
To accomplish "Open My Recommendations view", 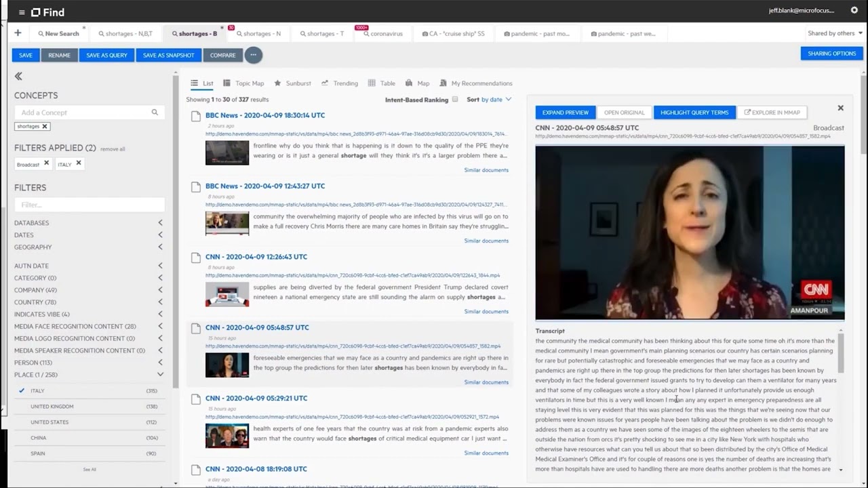I will pos(476,83).
